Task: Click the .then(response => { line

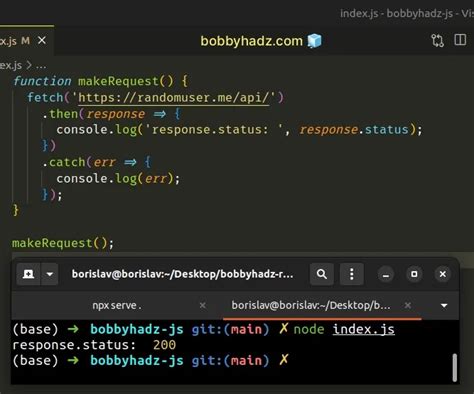Action: point(111,114)
